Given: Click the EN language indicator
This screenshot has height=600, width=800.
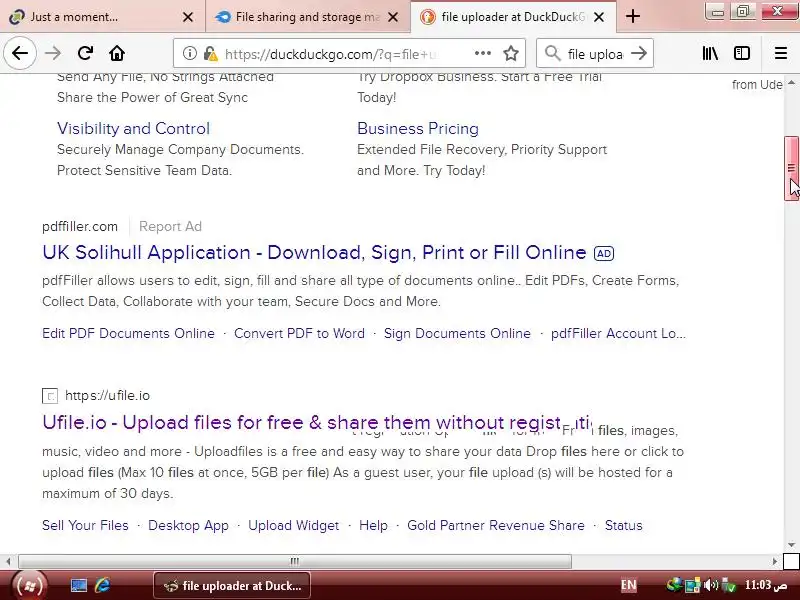Looking at the screenshot, I should [629, 585].
